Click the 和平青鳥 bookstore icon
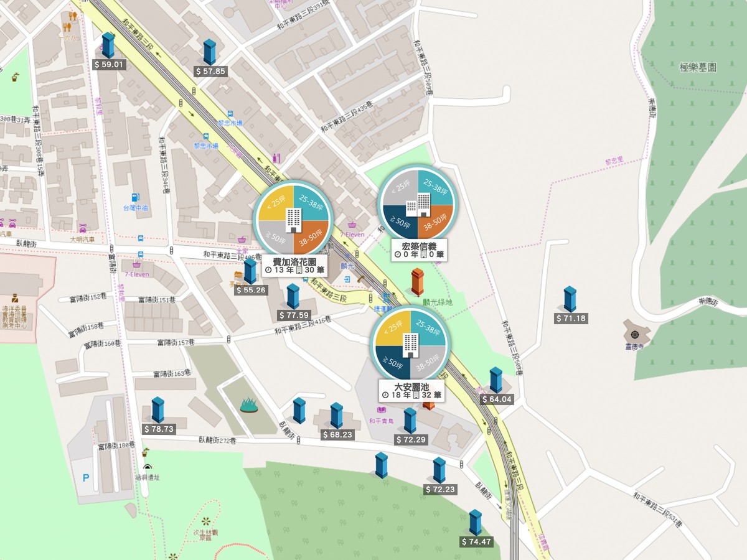747x560 pixels. pos(380,410)
